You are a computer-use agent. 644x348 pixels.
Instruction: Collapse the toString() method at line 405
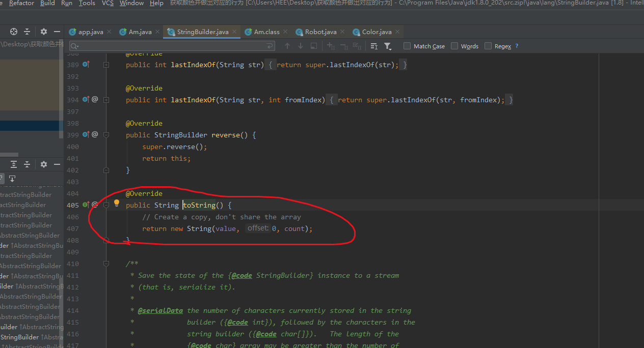tap(106, 205)
